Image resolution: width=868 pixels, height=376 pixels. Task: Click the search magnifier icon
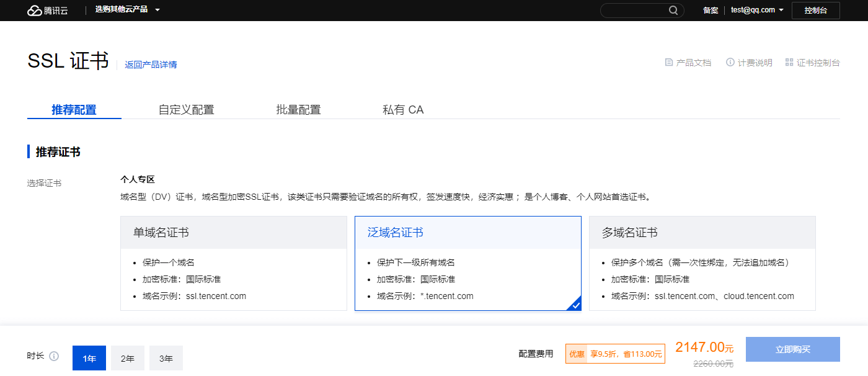point(673,11)
